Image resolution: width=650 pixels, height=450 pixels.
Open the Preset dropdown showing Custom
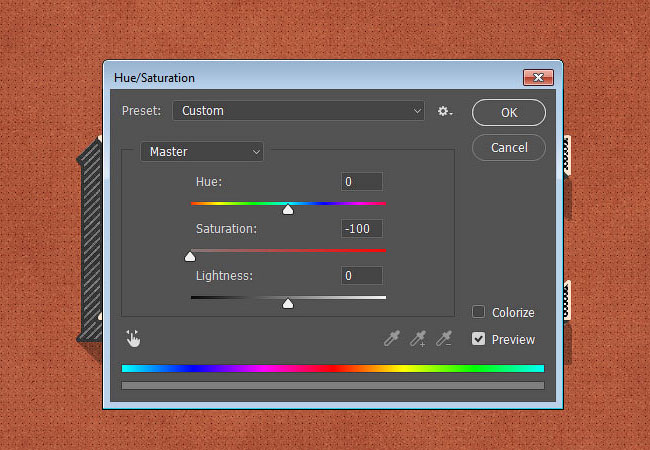298,111
